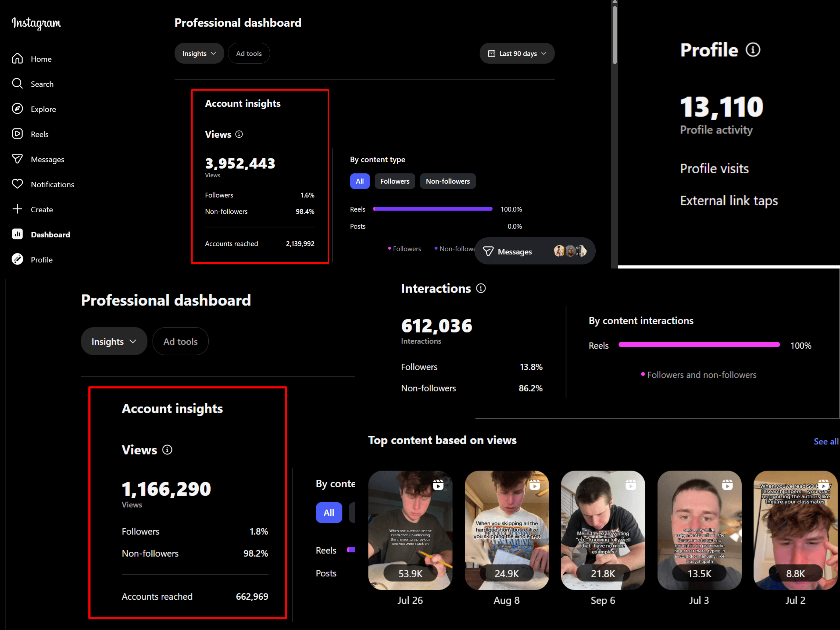Viewport: 840px width, 630px height.
Task: Click info icon beside Interactions heading
Action: tap(481, 288)
